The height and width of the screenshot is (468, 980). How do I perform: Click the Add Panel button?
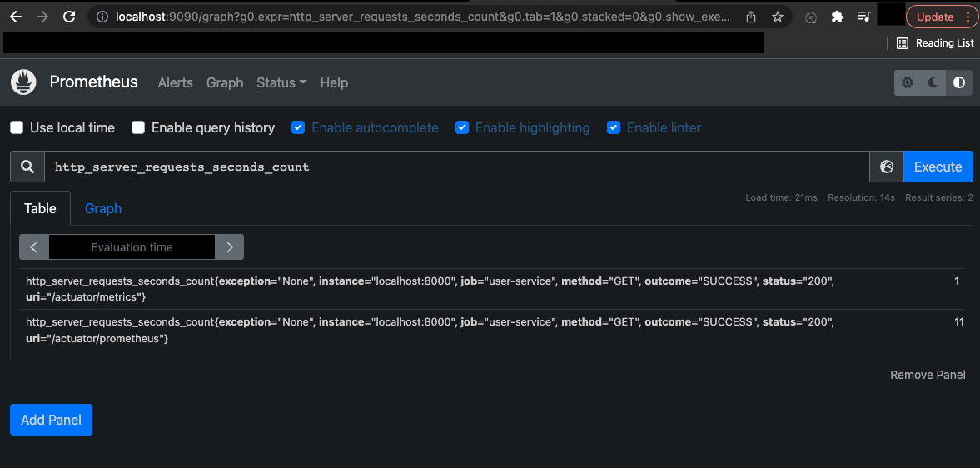[52, 420]
